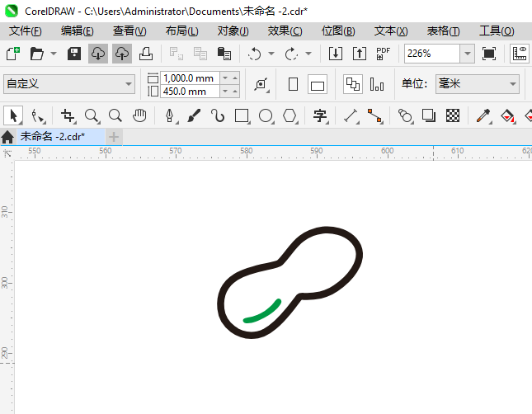532x414 pixels.
Task: Select the Rectangle tool
Action: click(x=242, y=116)
